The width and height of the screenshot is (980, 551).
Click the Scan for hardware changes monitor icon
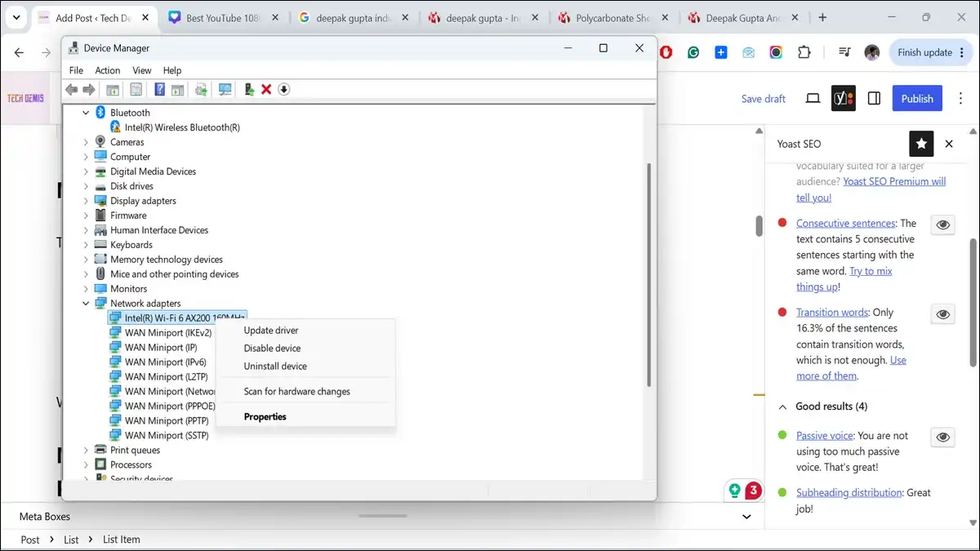(x=225, y=90)
